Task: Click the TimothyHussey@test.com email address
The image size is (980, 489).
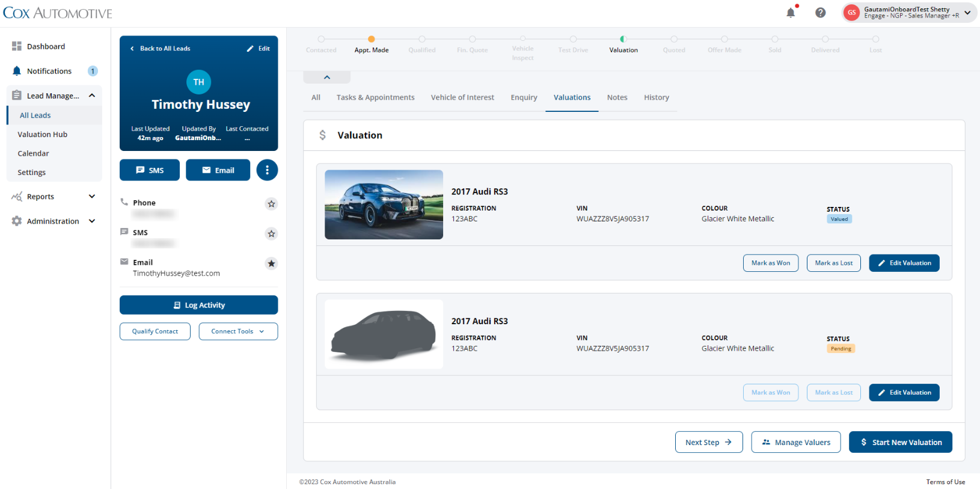Action: pos(176,274)
